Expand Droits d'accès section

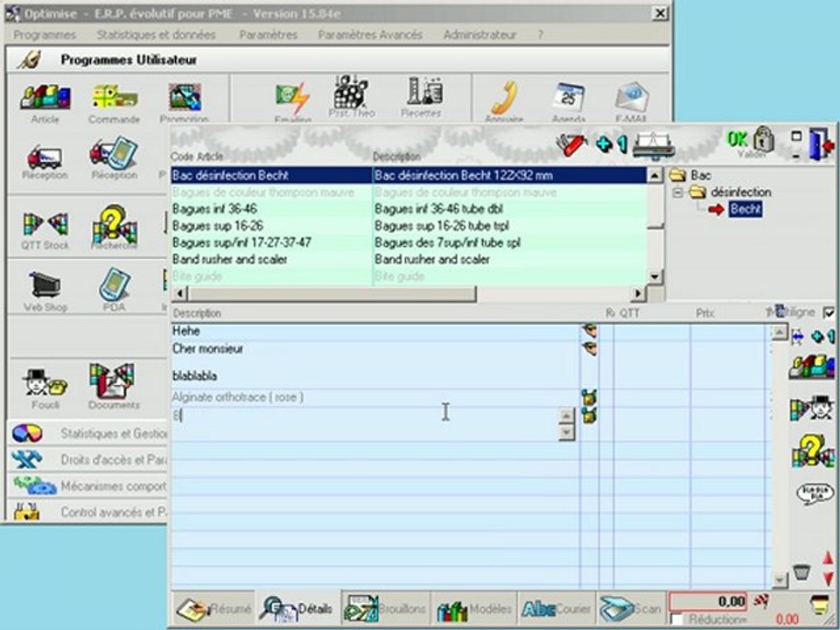(88, 459)
